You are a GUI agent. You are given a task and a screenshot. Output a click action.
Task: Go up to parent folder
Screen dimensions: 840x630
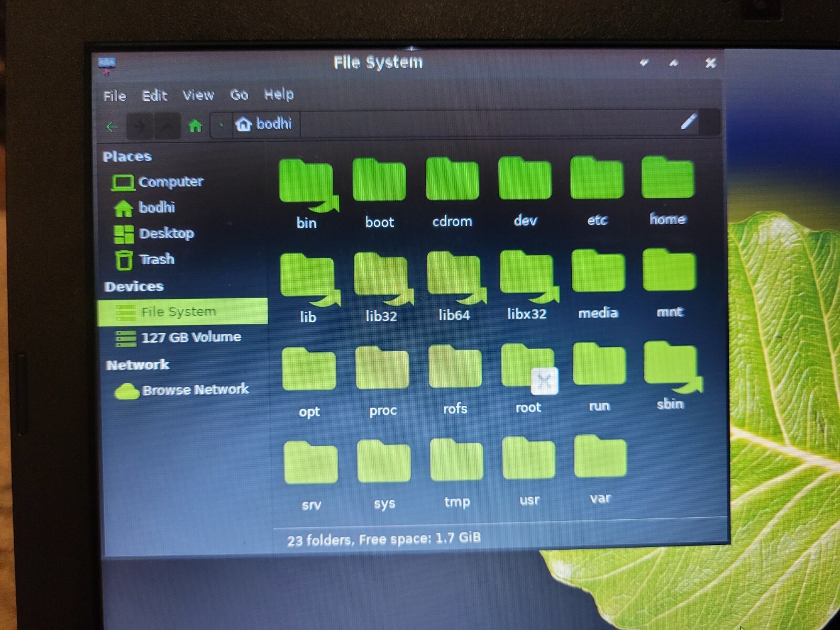coord(167,127)
